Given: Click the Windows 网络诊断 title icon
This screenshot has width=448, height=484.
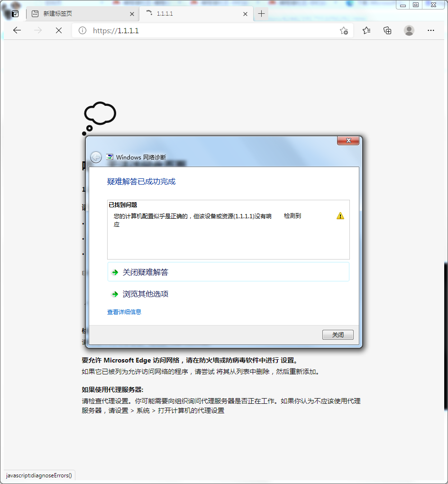Looking at the screenshot, I should [110, 157].
